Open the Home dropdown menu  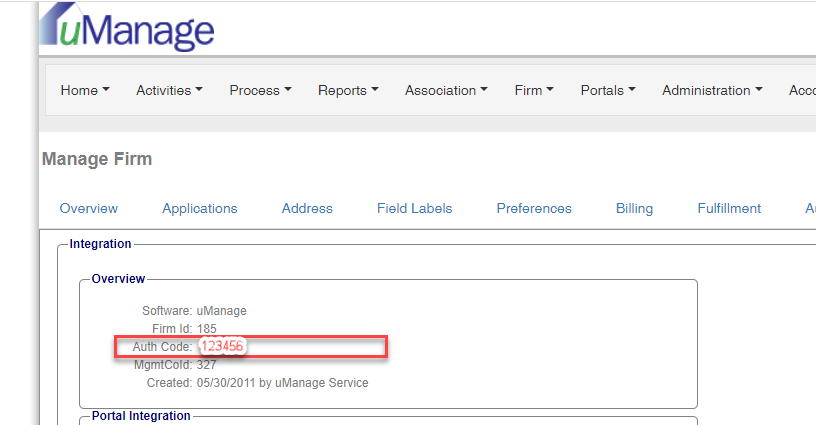pos(85,91)
